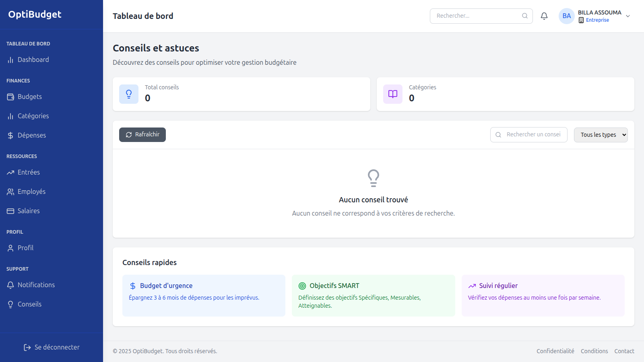Select Employés from the sidebar

pos(31,191)
